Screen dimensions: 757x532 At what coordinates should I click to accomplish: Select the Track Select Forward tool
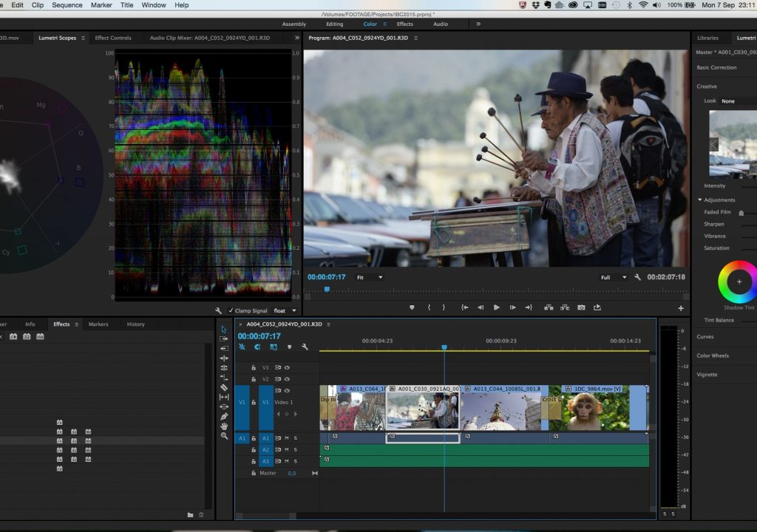pos(223,339)
